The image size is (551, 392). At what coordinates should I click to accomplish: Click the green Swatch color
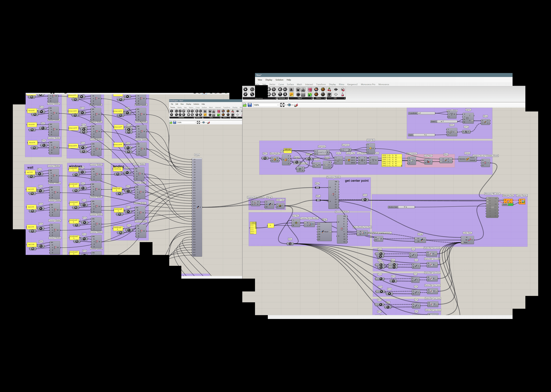tap(510, 205)
